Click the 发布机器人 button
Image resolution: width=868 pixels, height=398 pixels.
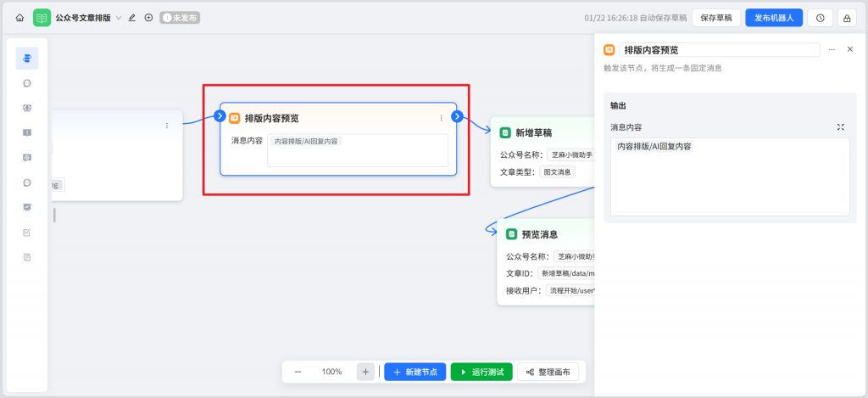click(774, 18)
